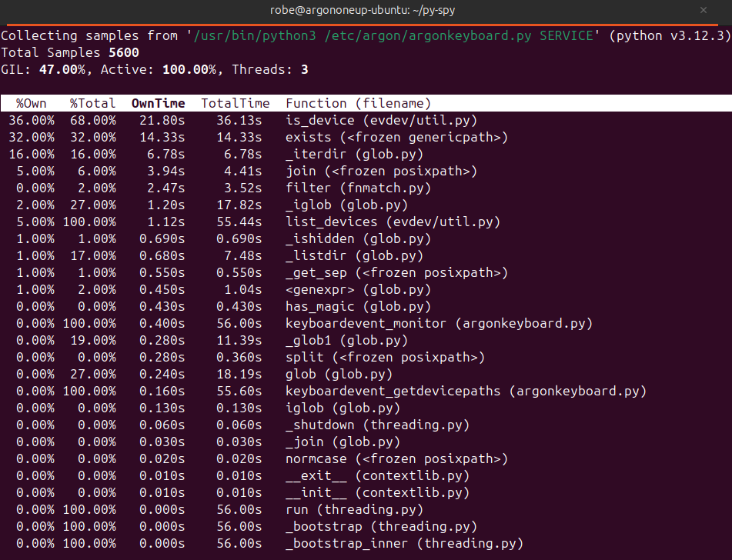732x560 pixels.
Task: Click the _shutdown (threading.py) row
Action: pos(377,425)
